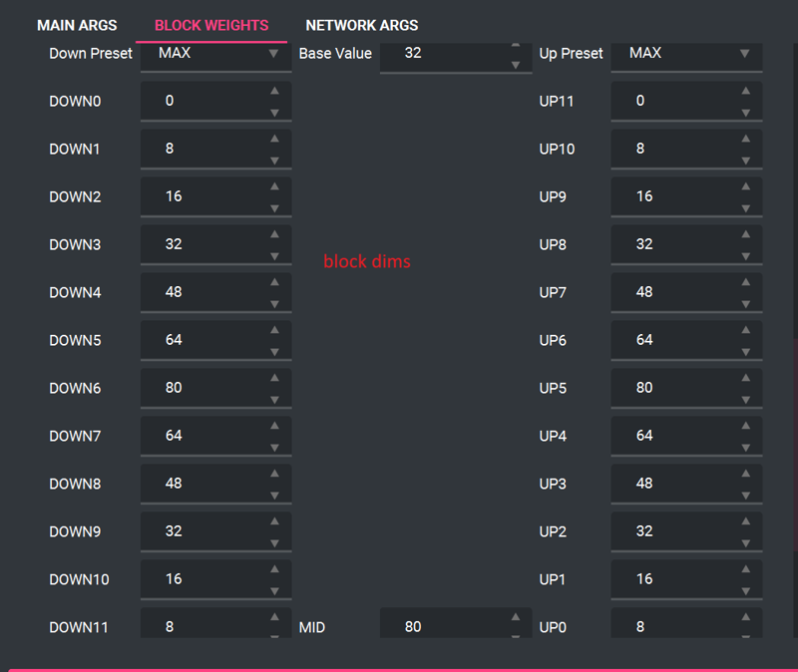Click the UP5 value field showing 80
Screen dimensions: 798x672
tap(686, 388)
